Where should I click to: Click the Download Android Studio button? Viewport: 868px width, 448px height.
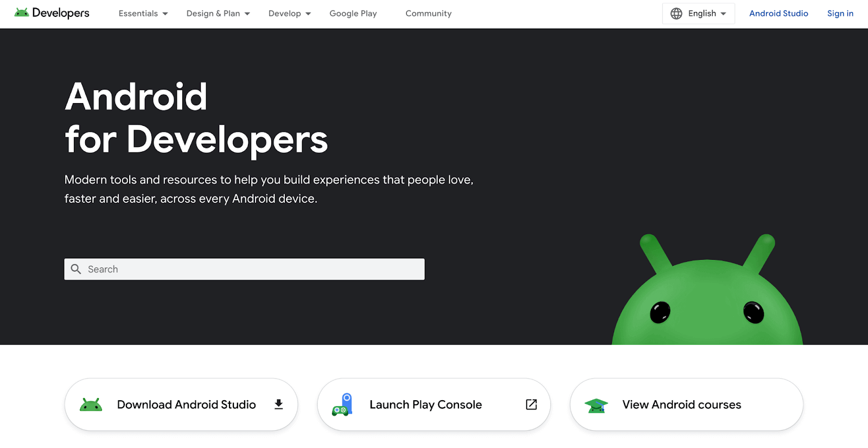(181, 405)
